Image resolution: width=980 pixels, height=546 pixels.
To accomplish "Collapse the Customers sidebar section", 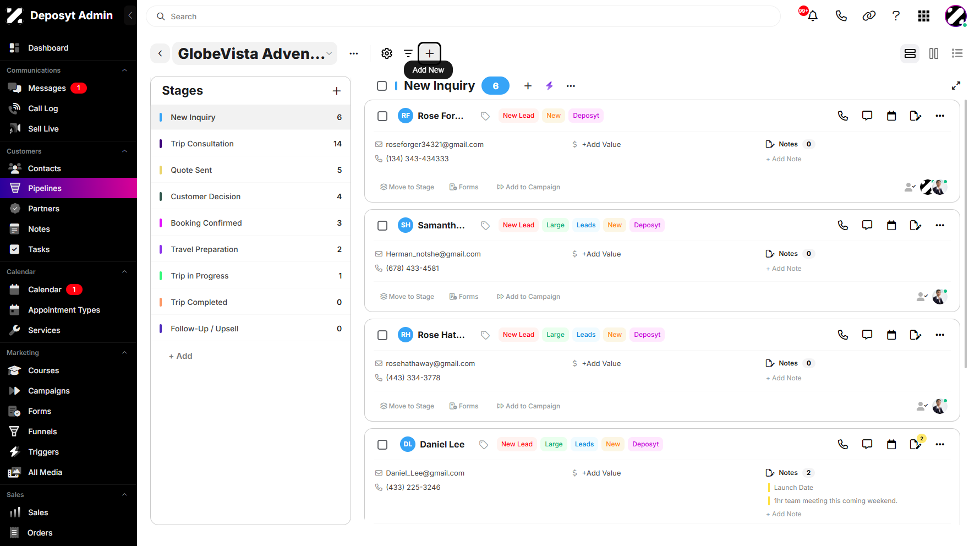I will 124,151.
